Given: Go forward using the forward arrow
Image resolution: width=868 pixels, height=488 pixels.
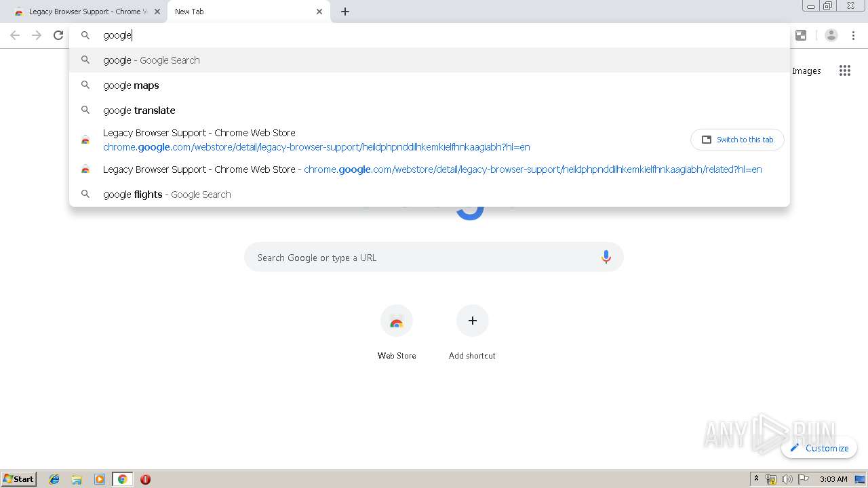Looking at the screenshot, I should (37, 35).
